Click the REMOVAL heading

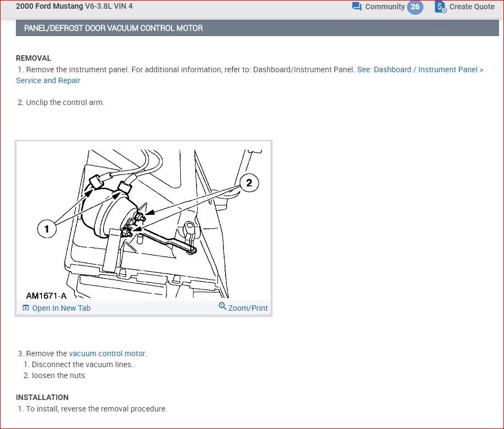pyautogui.click(x=33, y=58)
